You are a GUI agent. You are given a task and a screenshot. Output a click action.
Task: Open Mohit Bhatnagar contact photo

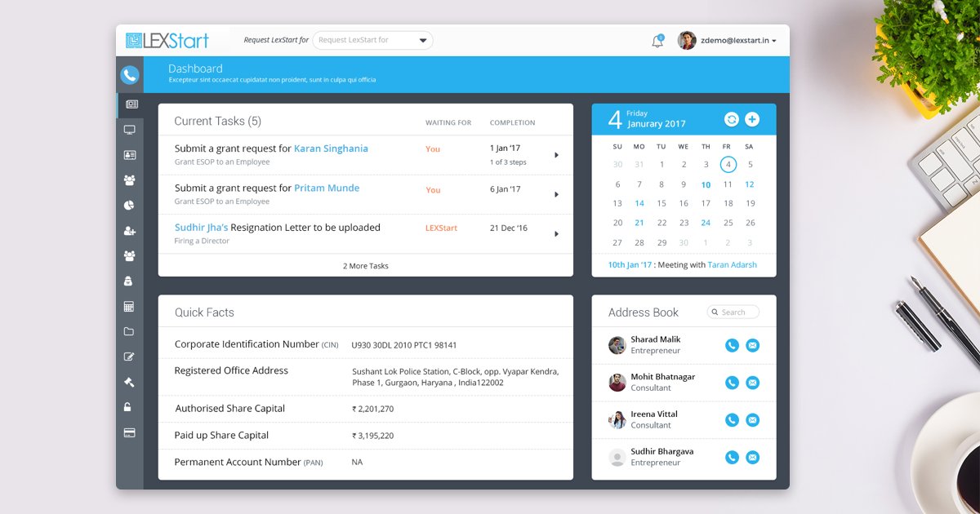pos(617,383)
